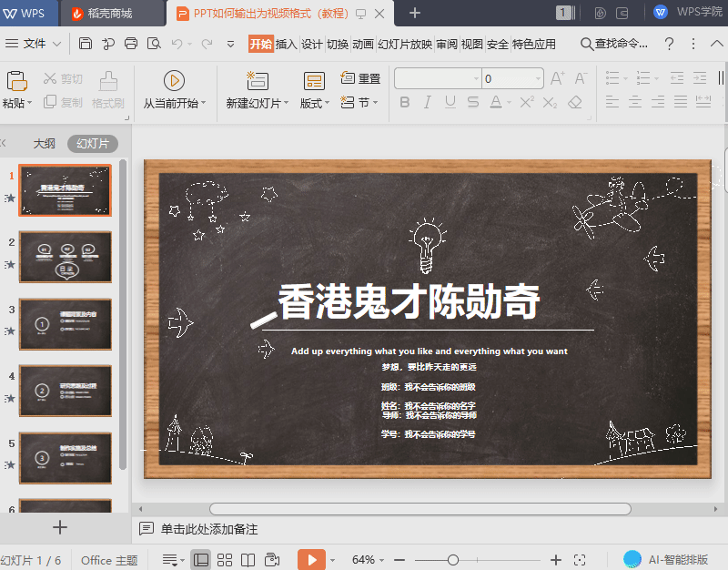
Task: Click the fit-to-window zoom icon
Action: click(x=581, y=559)
